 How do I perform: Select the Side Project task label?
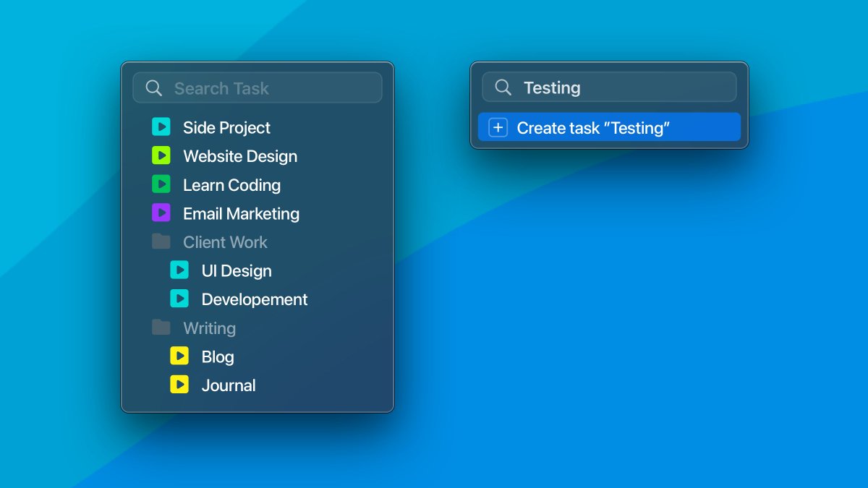coord(226,128)
